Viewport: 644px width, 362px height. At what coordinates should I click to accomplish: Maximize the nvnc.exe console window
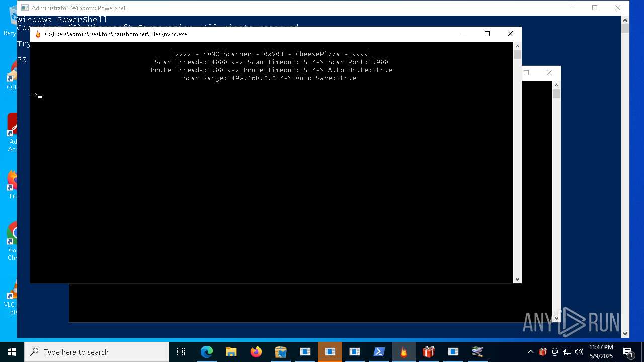487,34
